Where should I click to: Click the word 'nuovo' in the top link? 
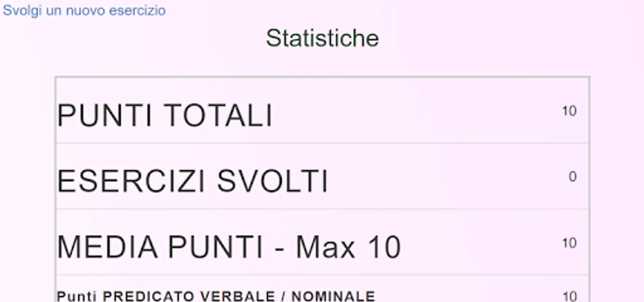coord(86,10)
